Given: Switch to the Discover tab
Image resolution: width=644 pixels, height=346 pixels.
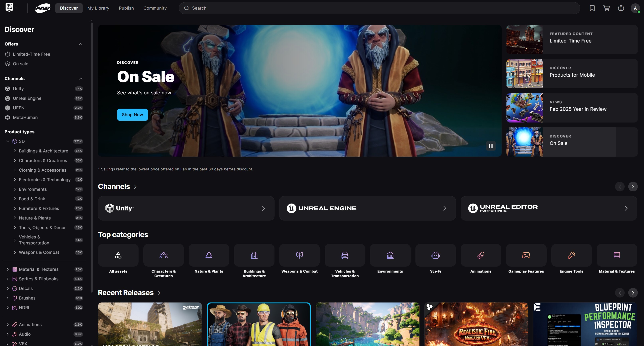Looking at the screenshot, I should pos(69,8).
